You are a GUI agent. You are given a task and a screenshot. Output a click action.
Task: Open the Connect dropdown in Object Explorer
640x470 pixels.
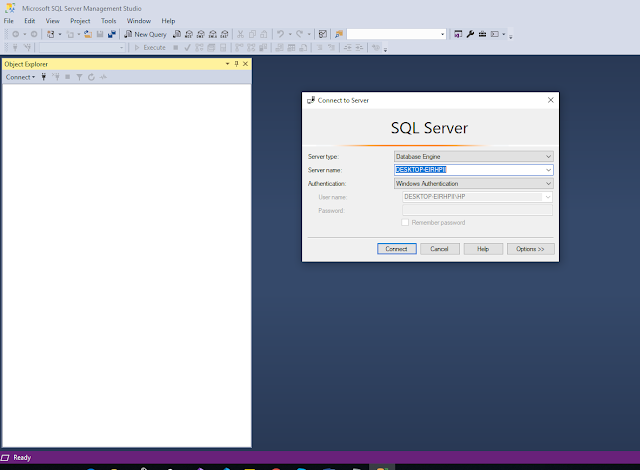[x=20, y=77]
